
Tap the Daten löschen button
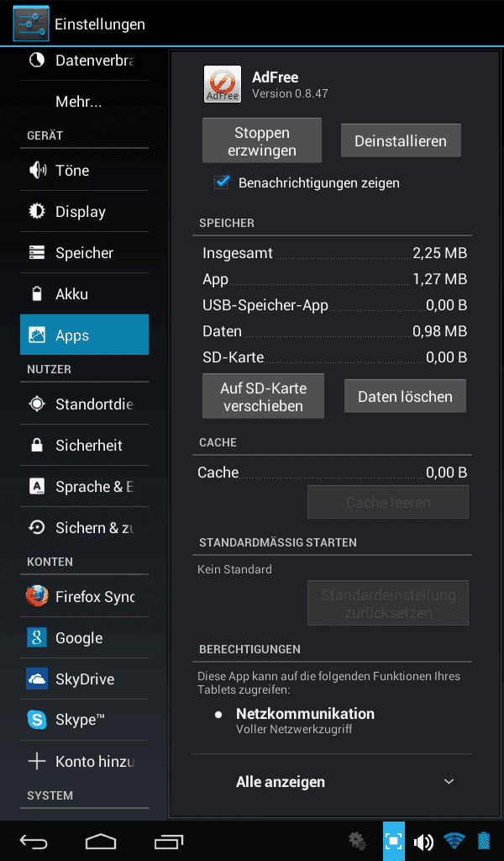pos(405,396)
